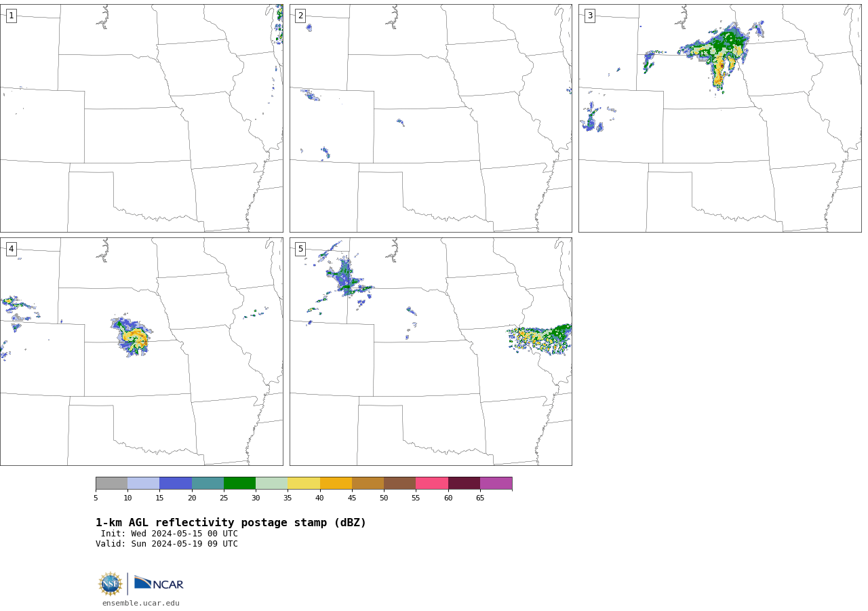Click panel number label 1
This screenshot has width=868, height=611.
click(11, 16)
